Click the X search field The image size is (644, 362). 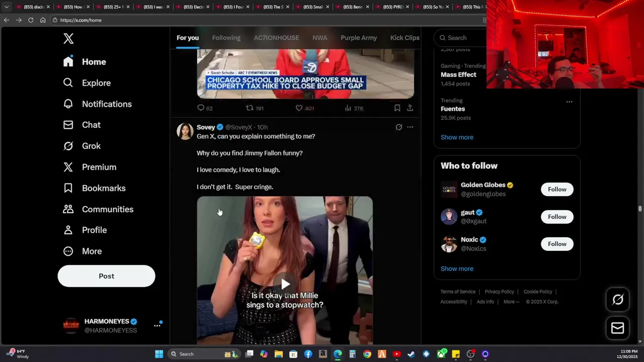[463, 38]
